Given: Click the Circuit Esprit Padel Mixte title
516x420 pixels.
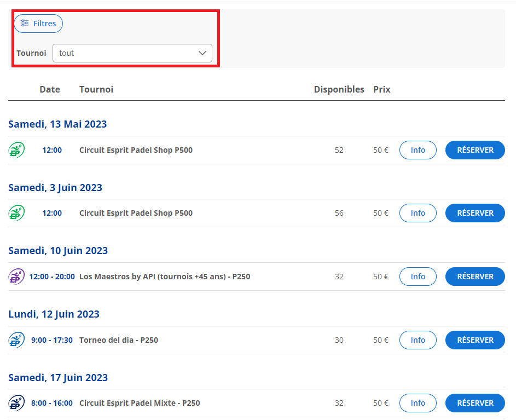Looking at the screenshot, I should (140, 403).
